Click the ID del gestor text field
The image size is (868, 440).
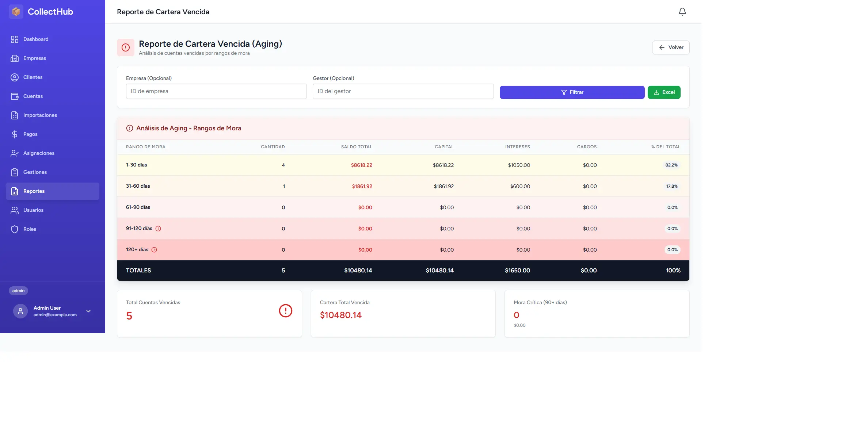click(403, 91)
